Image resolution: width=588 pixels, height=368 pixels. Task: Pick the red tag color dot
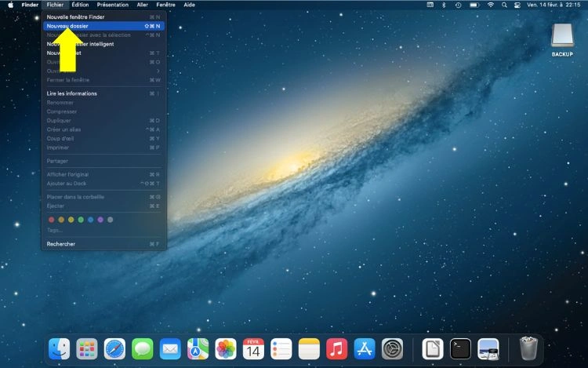tap(52, 220)
